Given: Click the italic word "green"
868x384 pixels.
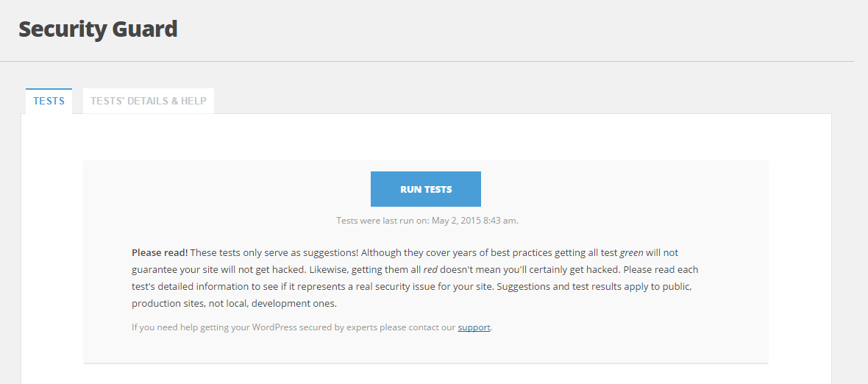Looking at the screenshot, I should point(631,253).
